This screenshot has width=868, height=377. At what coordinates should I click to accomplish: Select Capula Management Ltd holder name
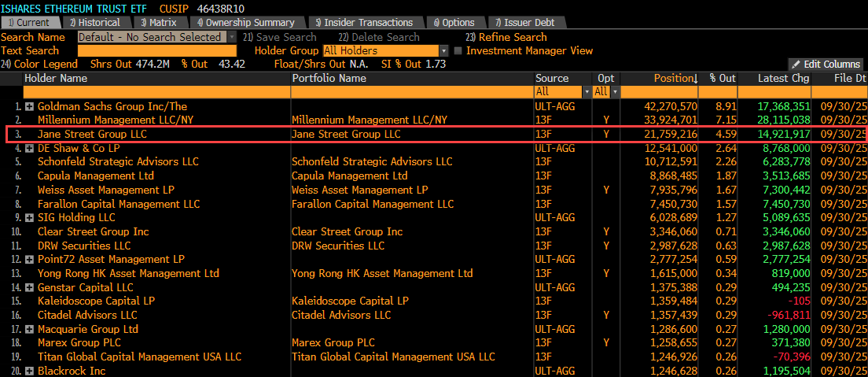pos(96,176)
